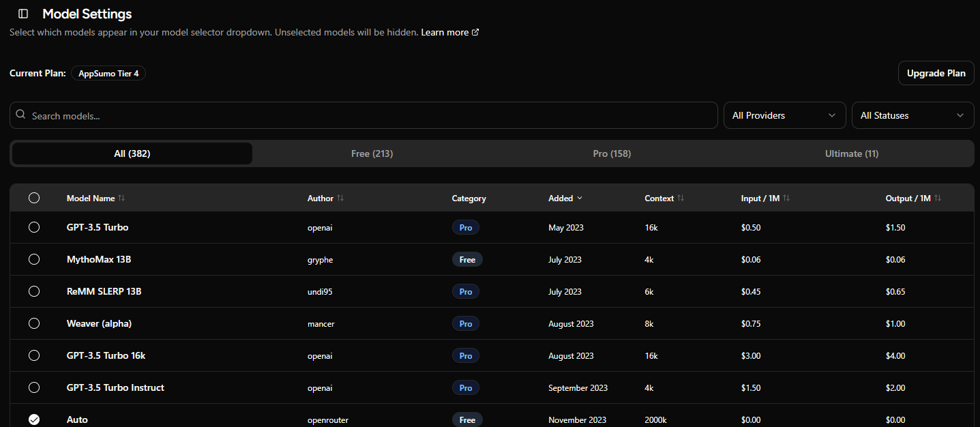Toggle the sidebar panel icon
The width and height of the screenshot is (980, 427).
pos(23,14)
